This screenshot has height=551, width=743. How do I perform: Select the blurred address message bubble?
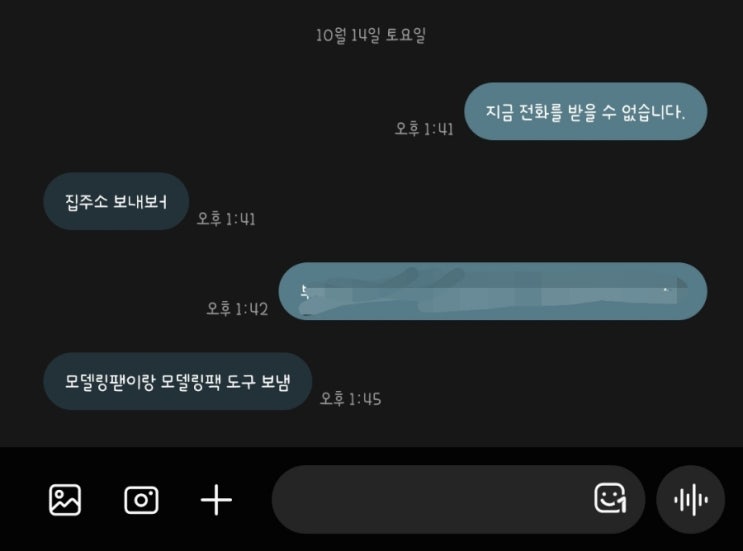pos(493,291)
